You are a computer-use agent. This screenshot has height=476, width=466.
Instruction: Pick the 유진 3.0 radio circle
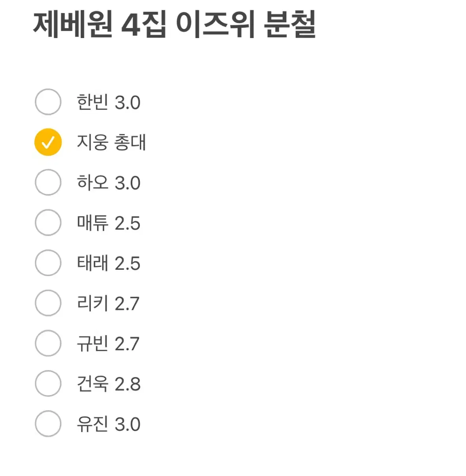[x=48, y=424]
